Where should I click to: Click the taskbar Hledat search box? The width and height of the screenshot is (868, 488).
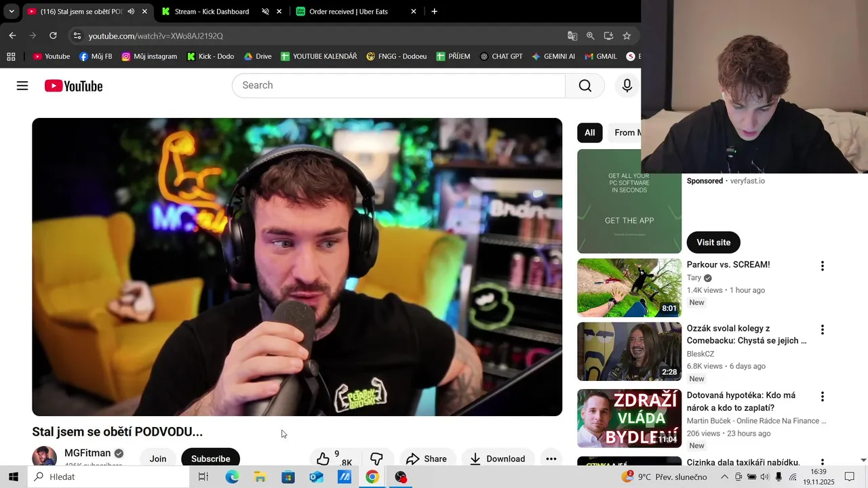point(108,477)
